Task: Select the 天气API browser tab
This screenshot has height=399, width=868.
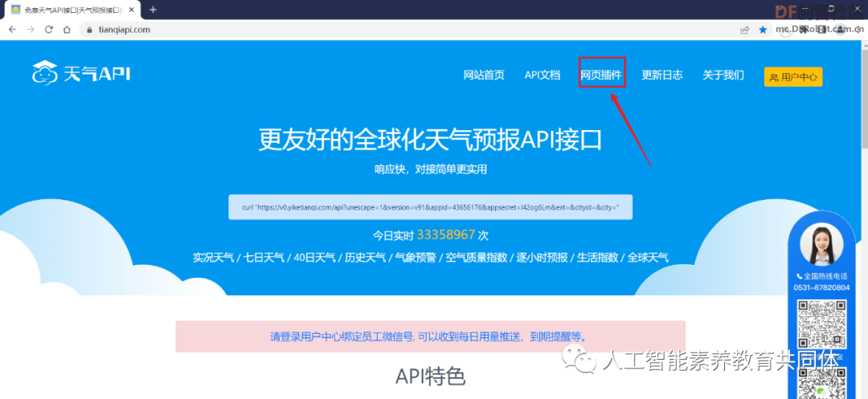Action: [72, 10]
